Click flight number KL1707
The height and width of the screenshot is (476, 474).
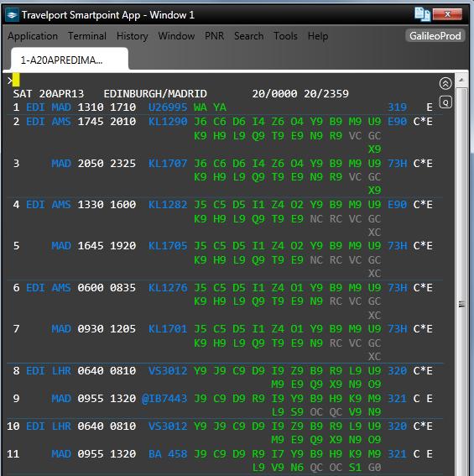click(x=168, y=164)
